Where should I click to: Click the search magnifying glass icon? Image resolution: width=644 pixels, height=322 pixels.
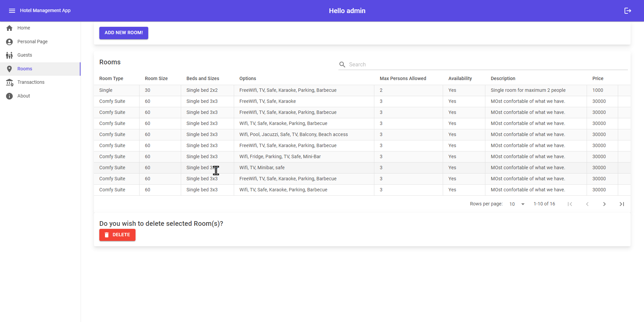[342, 64]
